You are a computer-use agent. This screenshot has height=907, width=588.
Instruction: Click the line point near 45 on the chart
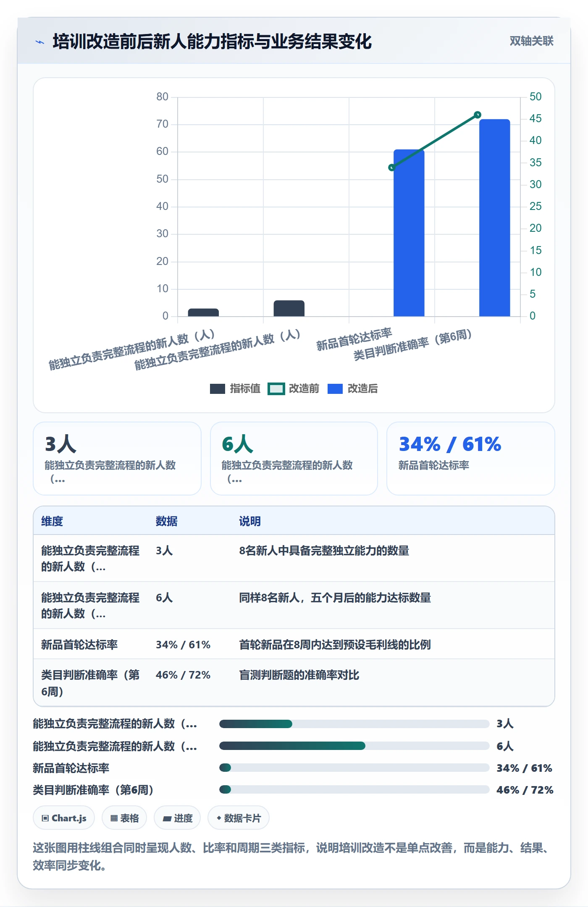(x=478, y=115)
